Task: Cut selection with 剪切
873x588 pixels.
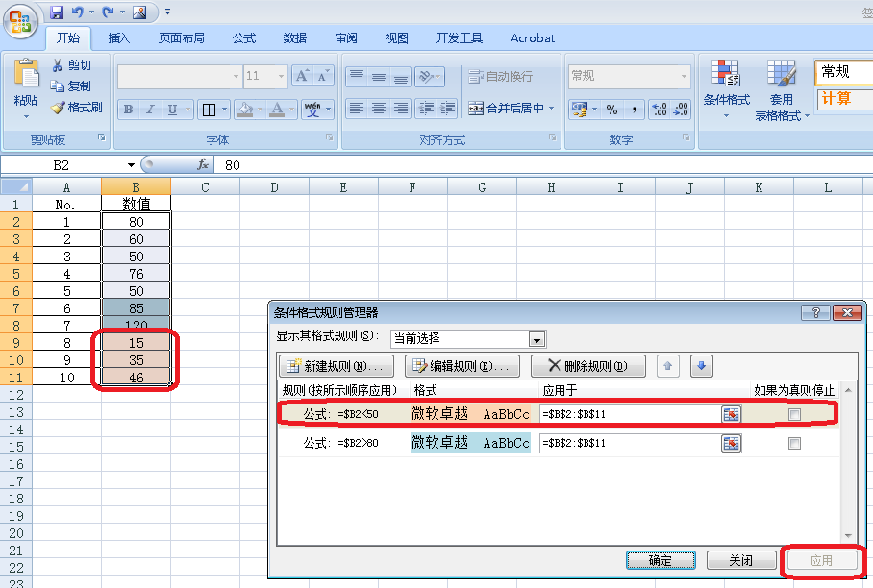Action: [x=71, y=65]
